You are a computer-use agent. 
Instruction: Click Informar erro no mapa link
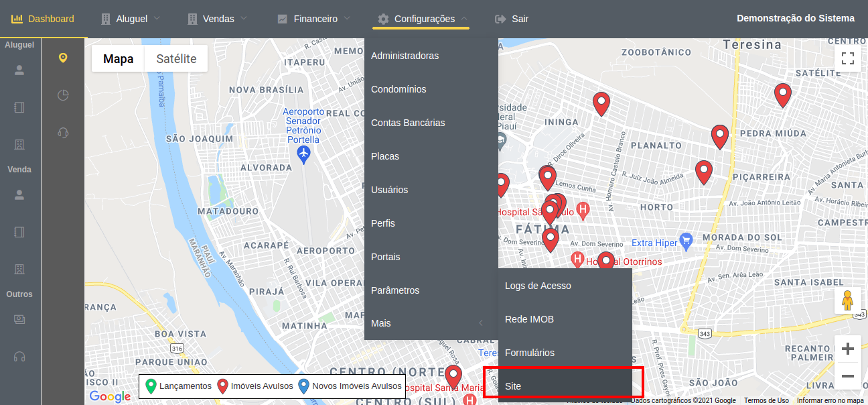click(x=830, y=400)
